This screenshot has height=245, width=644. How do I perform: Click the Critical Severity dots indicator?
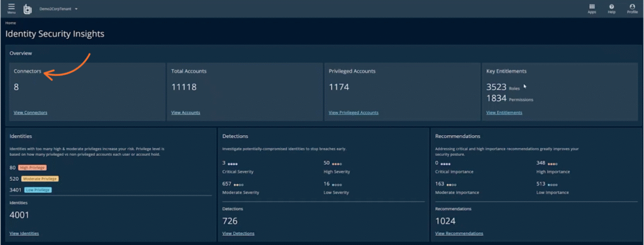pos(233,164)
